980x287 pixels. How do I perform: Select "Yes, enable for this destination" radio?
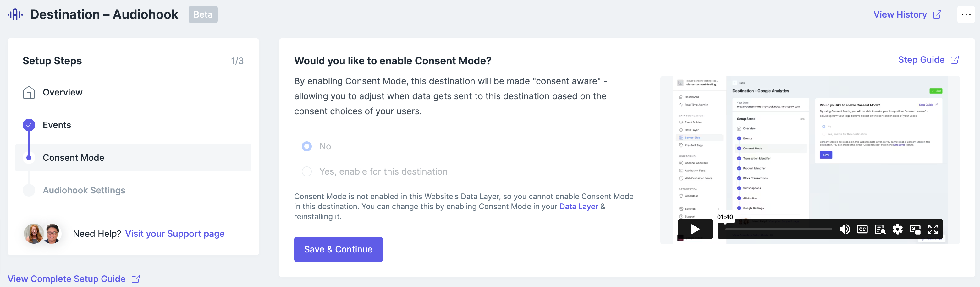click(x=307, y=171)
